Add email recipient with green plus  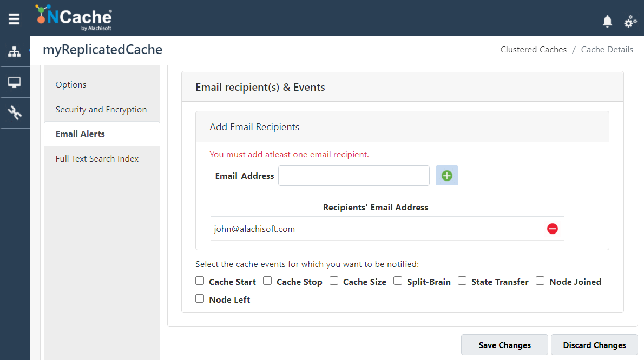pos(447,176)
